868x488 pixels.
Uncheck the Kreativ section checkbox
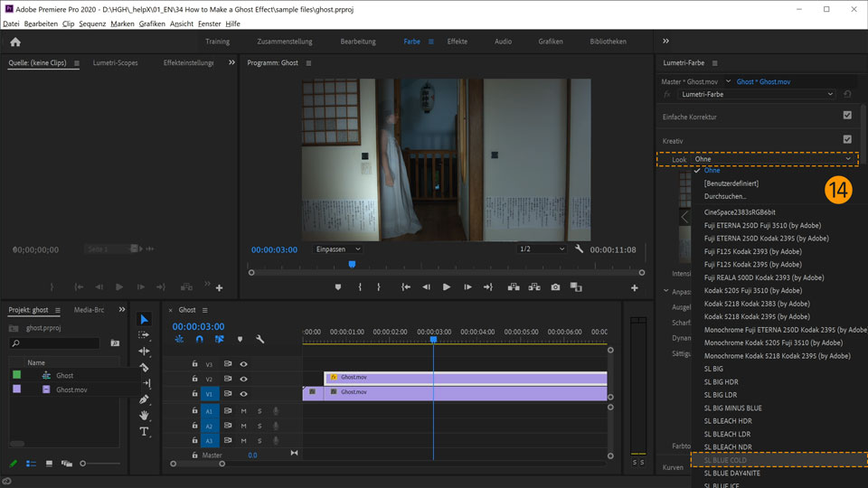click(x=847, y=140)
